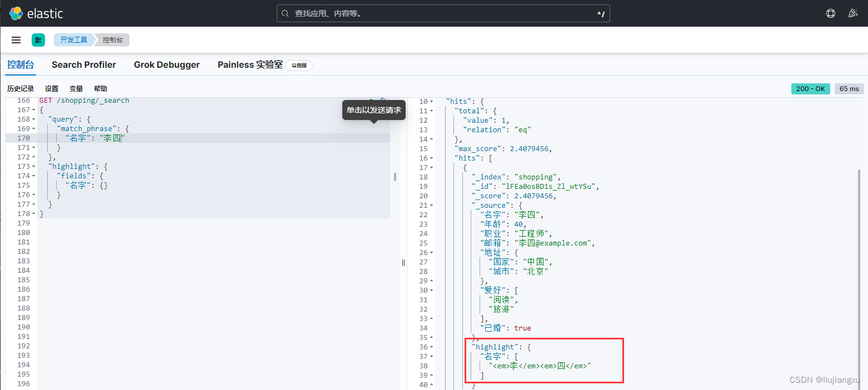This screenshot has width=868, height=390.
Task: Click the GET /shopping/_search request line
Action: (84, 101)
